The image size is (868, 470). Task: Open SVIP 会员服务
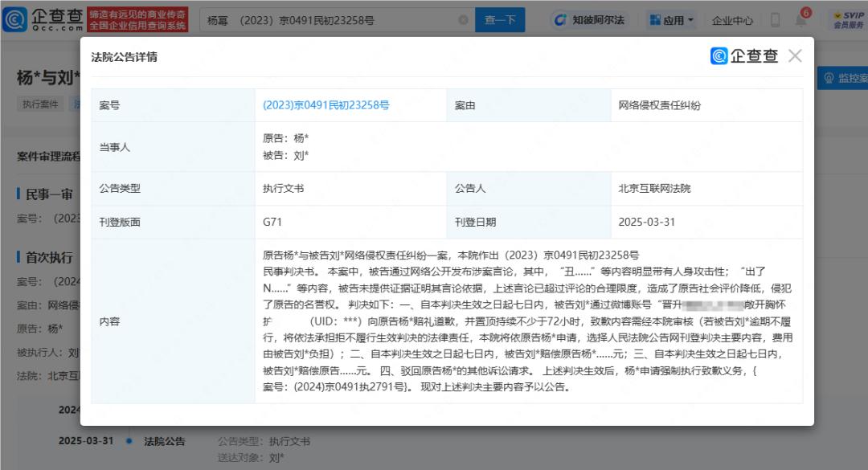(x=848, y=20)
